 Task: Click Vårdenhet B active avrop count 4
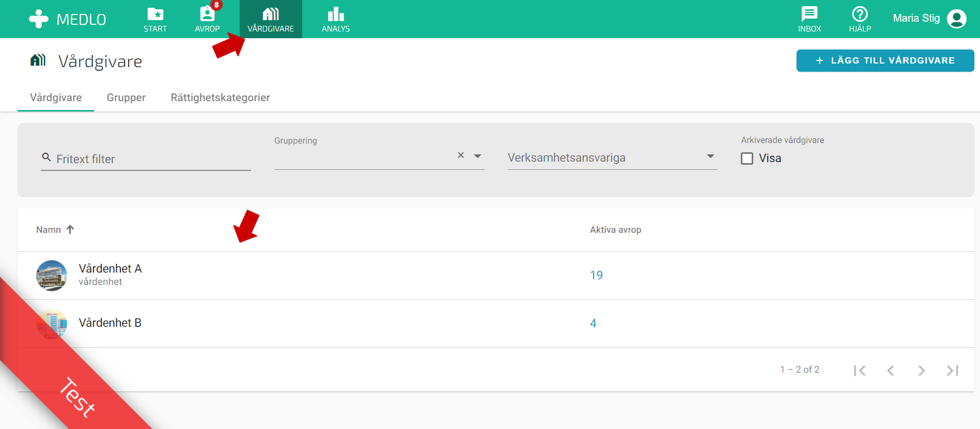pyautogui.click(x=593, y=323)
